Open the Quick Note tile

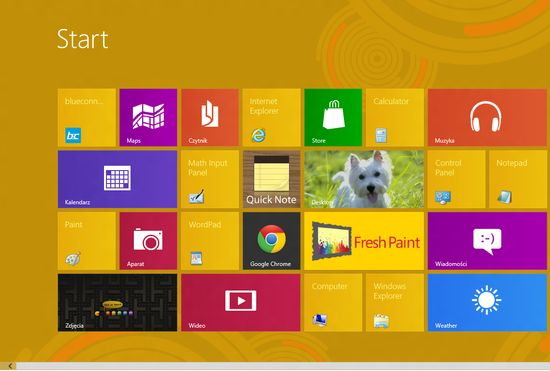coord(271,179)
